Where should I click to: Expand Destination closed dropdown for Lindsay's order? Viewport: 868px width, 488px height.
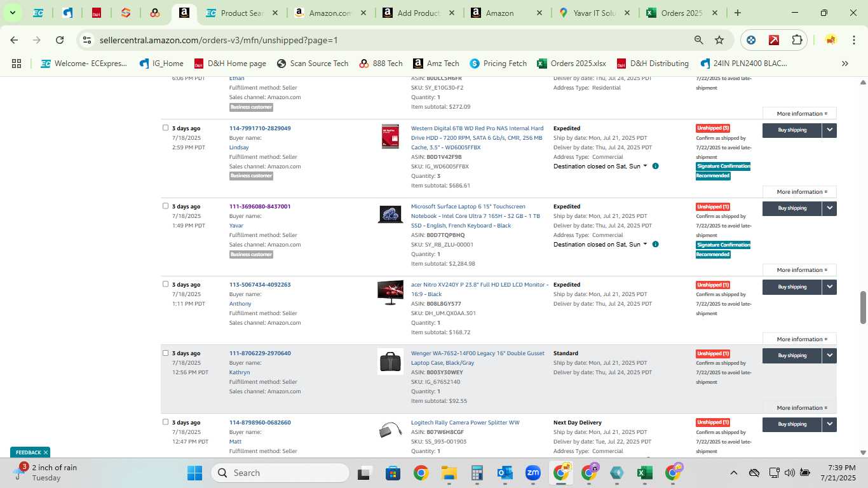[x=600, y=166]
